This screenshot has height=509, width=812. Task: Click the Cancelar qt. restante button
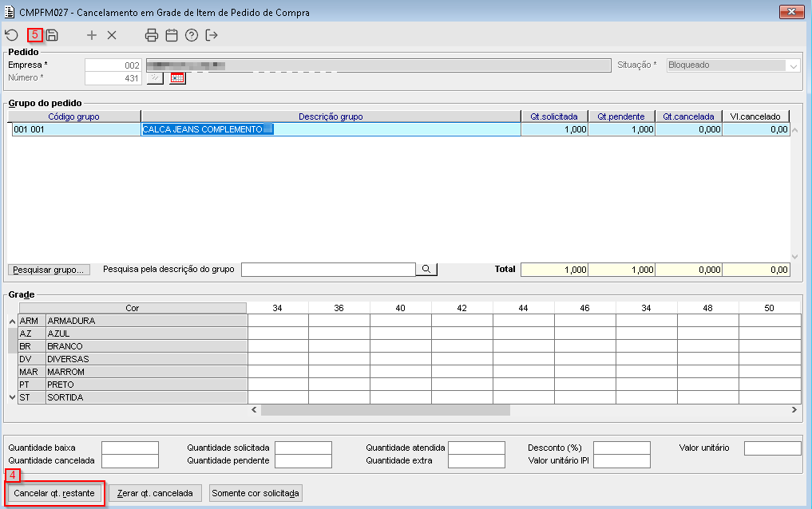[53, 493]
